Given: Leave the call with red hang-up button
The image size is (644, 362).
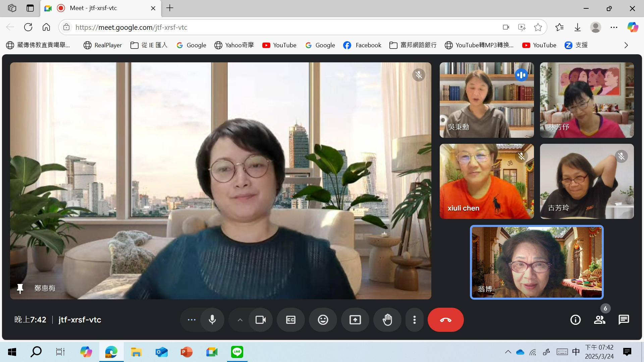Looking at the screenshot, I should [445, 320].
